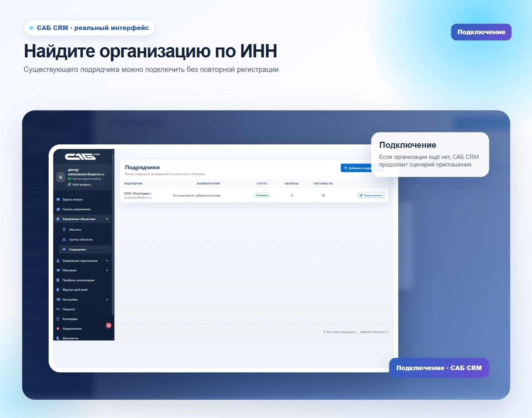Click the G user avatar

tap(60, 177)
